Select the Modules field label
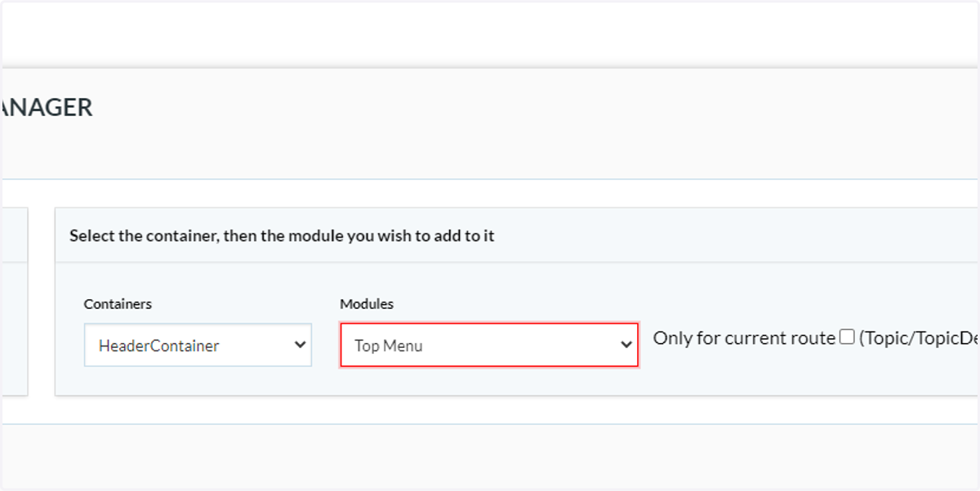 click(x=367, y=304)
